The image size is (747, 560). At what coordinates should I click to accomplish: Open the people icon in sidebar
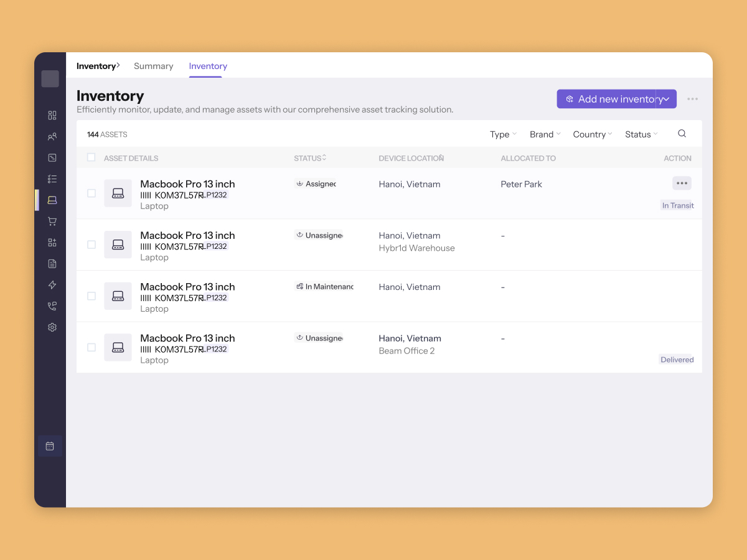(x=52, y=136)
